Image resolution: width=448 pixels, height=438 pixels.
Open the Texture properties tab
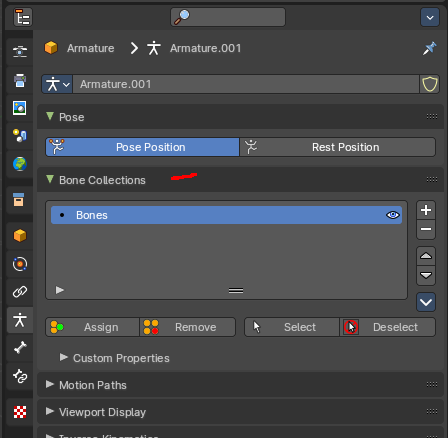click(x=20, y=412)
